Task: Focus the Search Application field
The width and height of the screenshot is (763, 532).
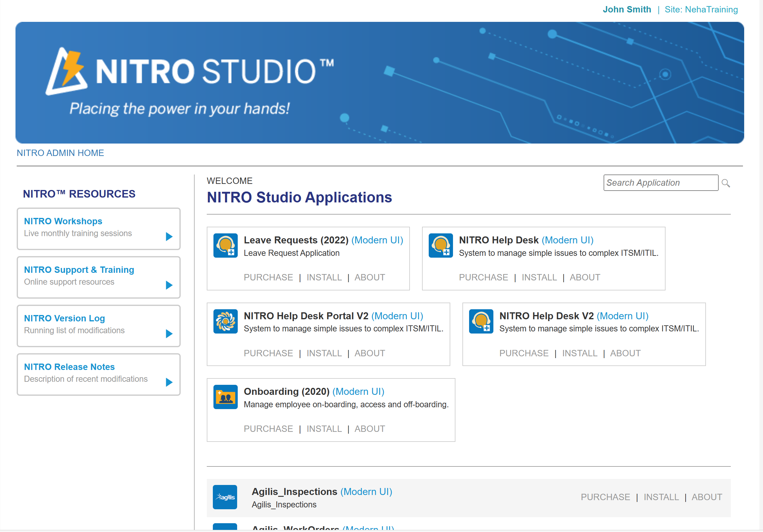Action: coord(661,183)
